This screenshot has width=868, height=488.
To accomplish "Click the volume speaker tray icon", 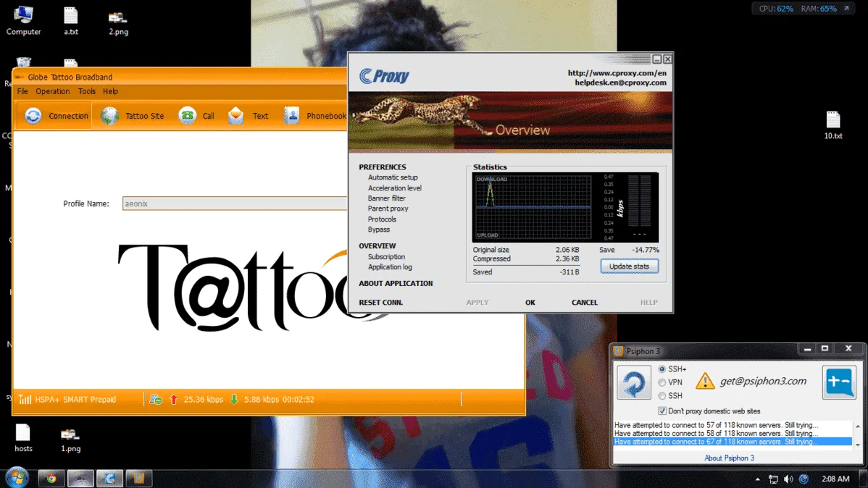I will tap(788, 479).
